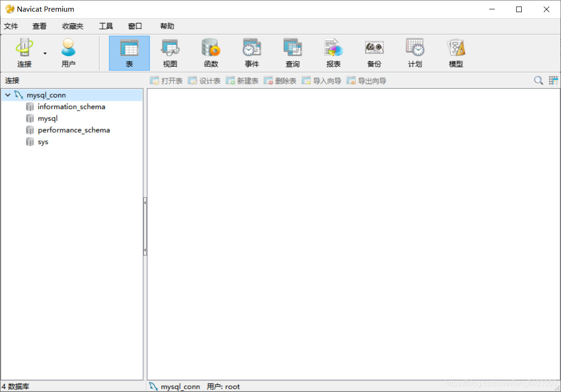
Task: Click Import Wizard (导入向导) button
Action: coord(321,81)
